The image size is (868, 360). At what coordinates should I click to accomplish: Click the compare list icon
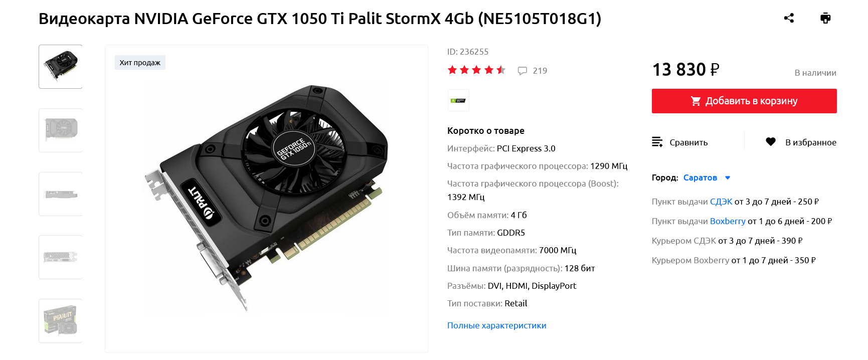coord(657,142)
